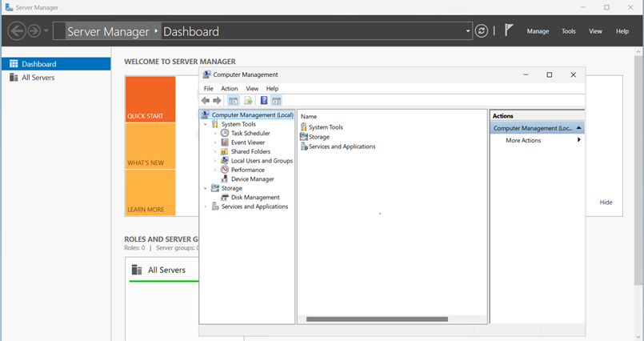
Task: Select Performance icon in tree
Action: point(225,170)
